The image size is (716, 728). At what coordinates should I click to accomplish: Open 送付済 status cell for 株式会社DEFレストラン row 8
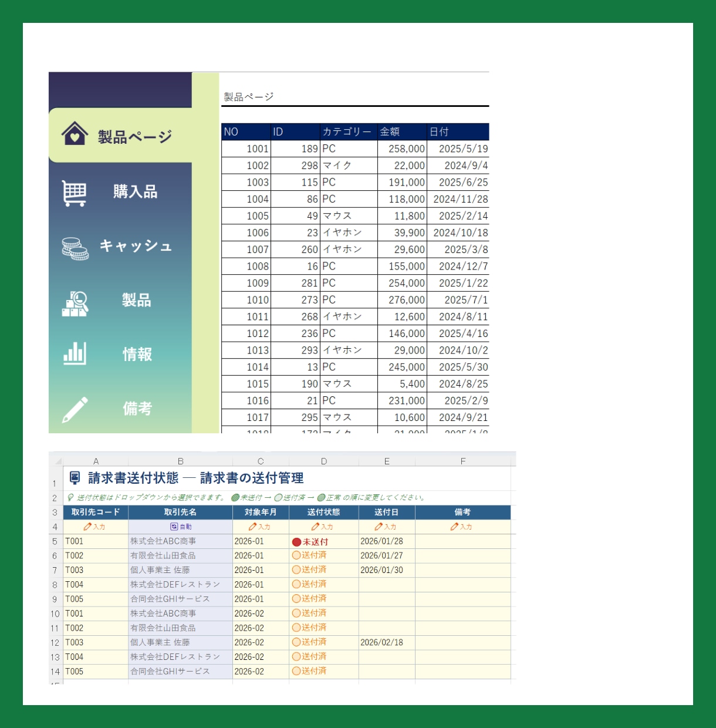tap(323, 584)
